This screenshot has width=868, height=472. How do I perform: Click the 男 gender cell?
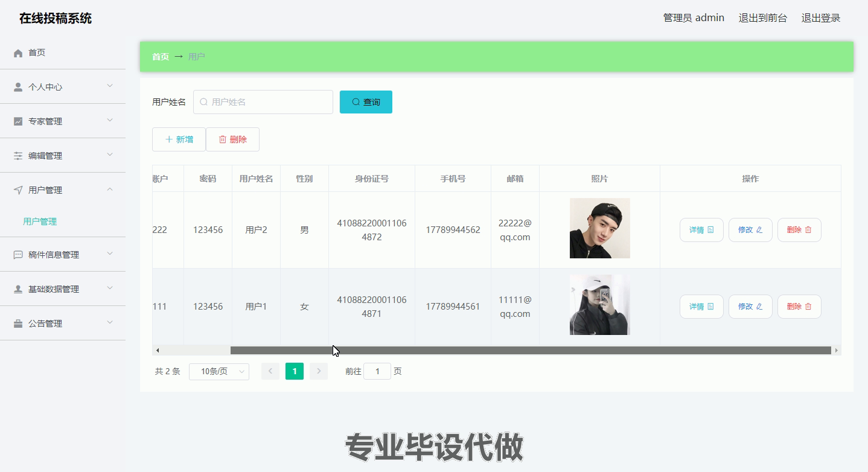click(x=304, y=230)
